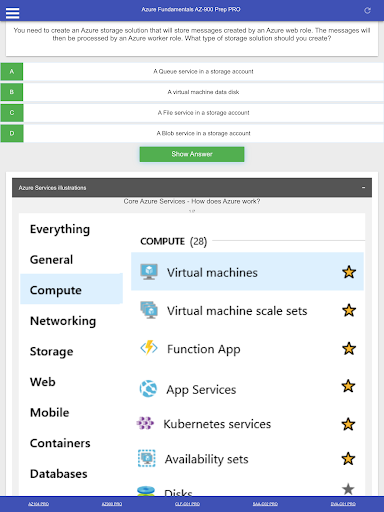Open the SAA-C02 PRO link
384x512 pixels.
[265, 504]
